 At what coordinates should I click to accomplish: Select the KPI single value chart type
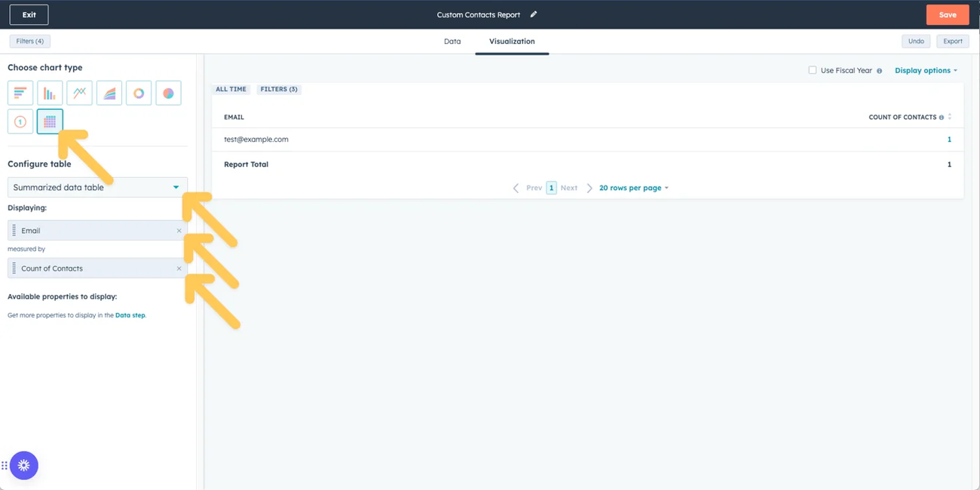pos(20,121)
